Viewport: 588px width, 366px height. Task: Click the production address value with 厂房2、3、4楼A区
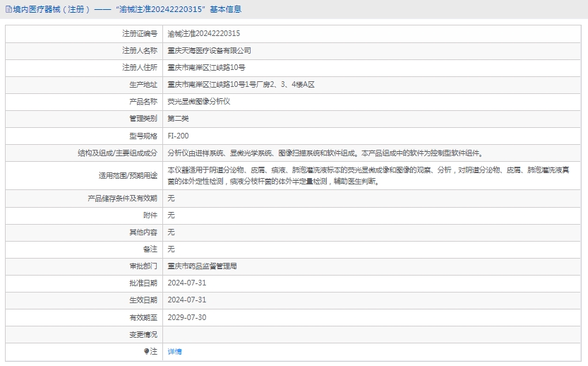pos(240,84)
